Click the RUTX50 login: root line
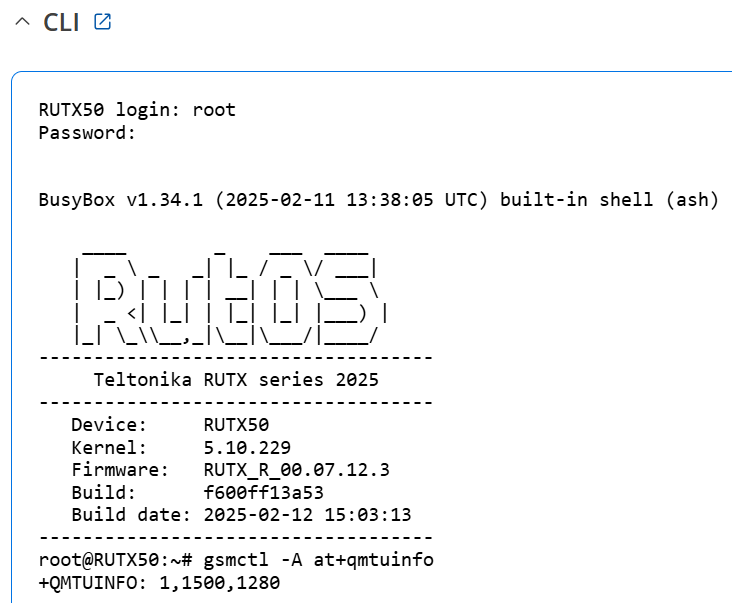 (x=137, y=110)
